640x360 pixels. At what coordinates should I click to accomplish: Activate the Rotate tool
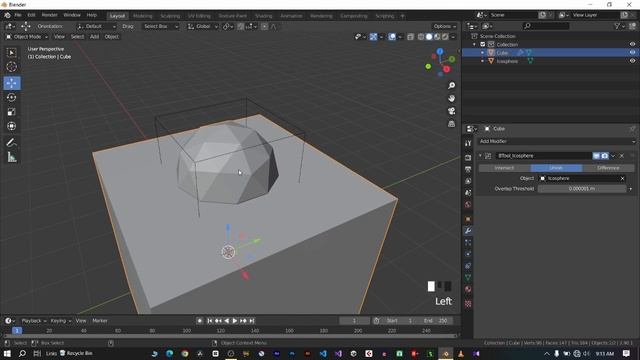pos(11,97)
